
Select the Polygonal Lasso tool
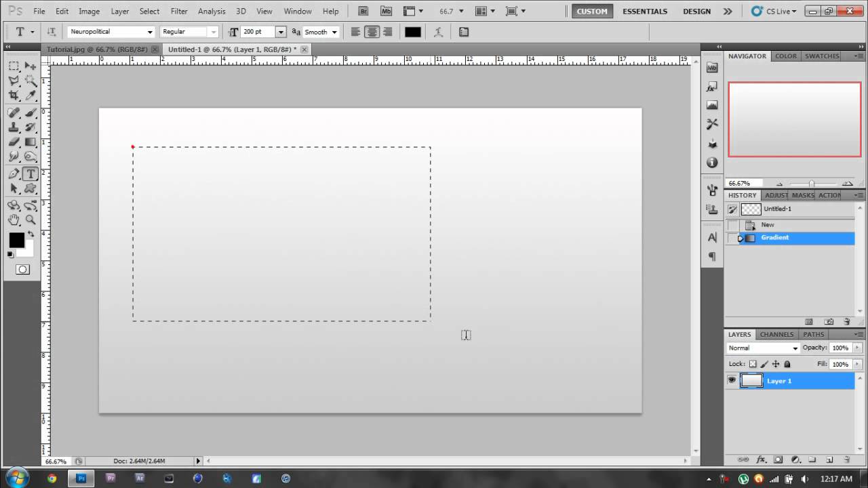[x=14, y=81]
